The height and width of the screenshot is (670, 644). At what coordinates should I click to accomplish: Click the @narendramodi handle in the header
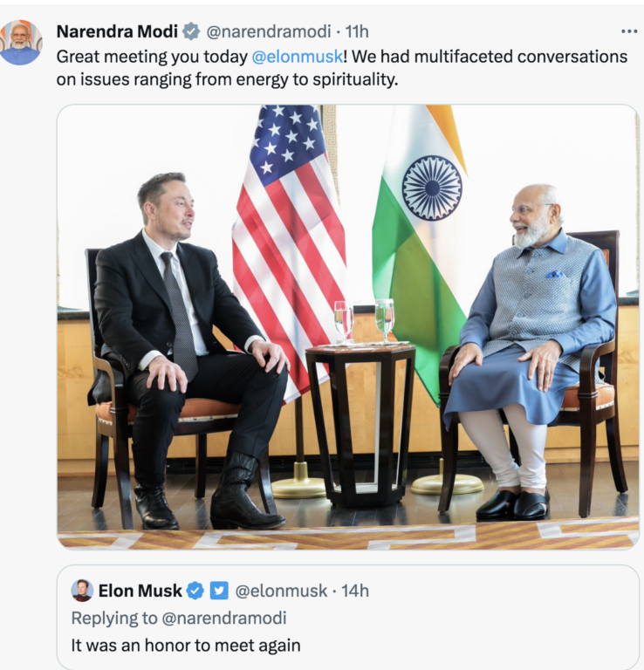pos(268,31)
